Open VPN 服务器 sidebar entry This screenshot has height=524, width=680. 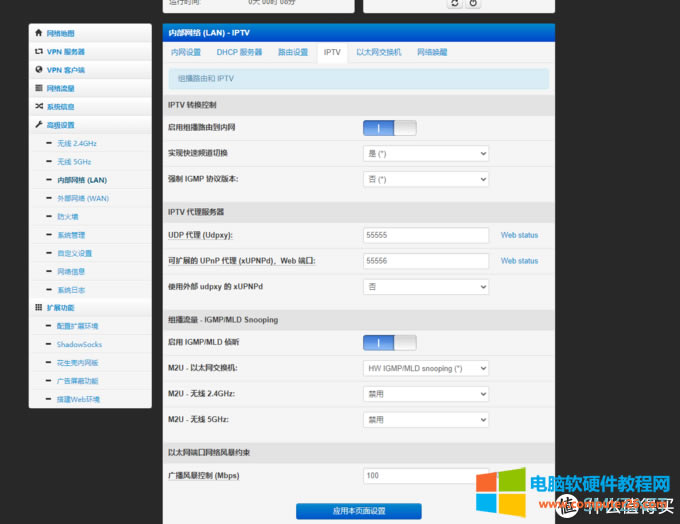(65, 51)
